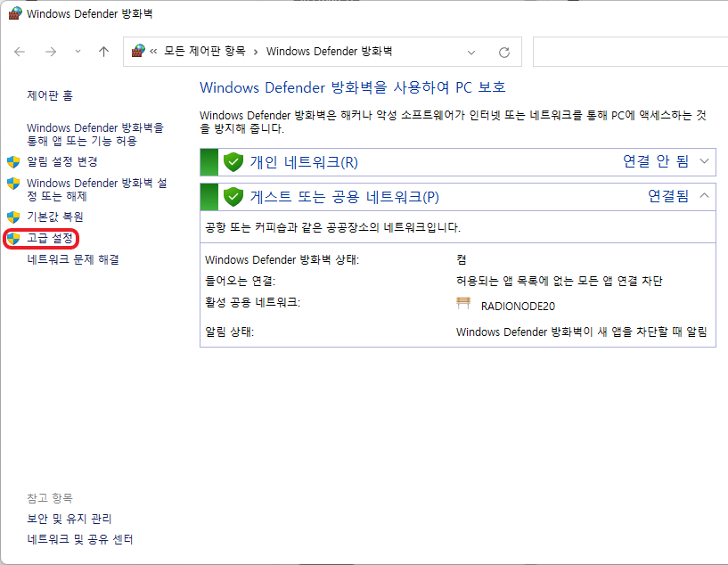
Task: Click the shield icon beside '알림 설정 변경'
Action: (13, 162)
